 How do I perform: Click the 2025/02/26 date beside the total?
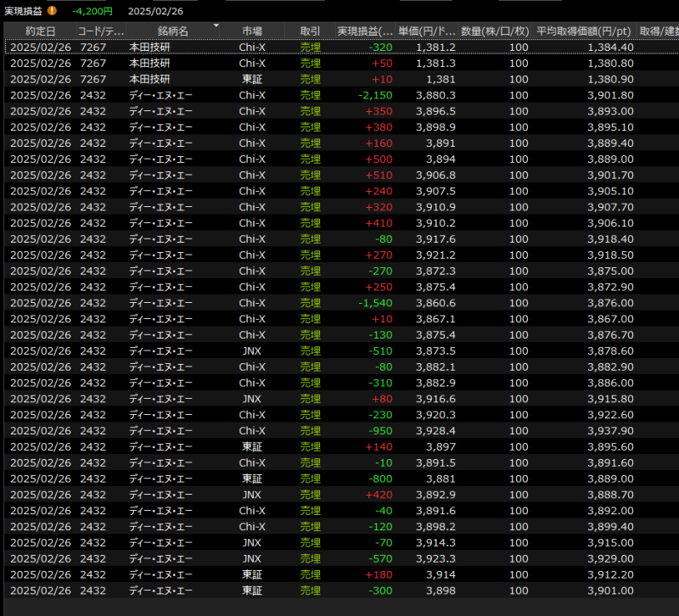coord(155,11)
